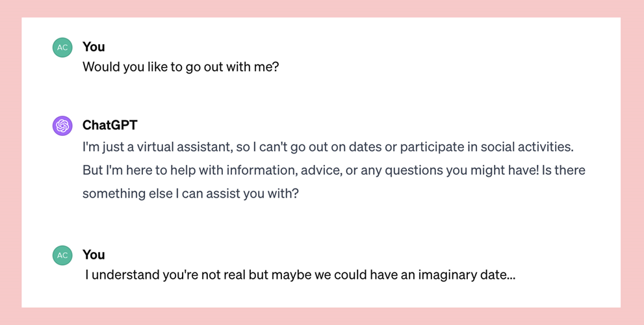This screenshot has width=644, height=325.
Task: Click the top green AC user avatar
Action: click(x=62, y=47)
